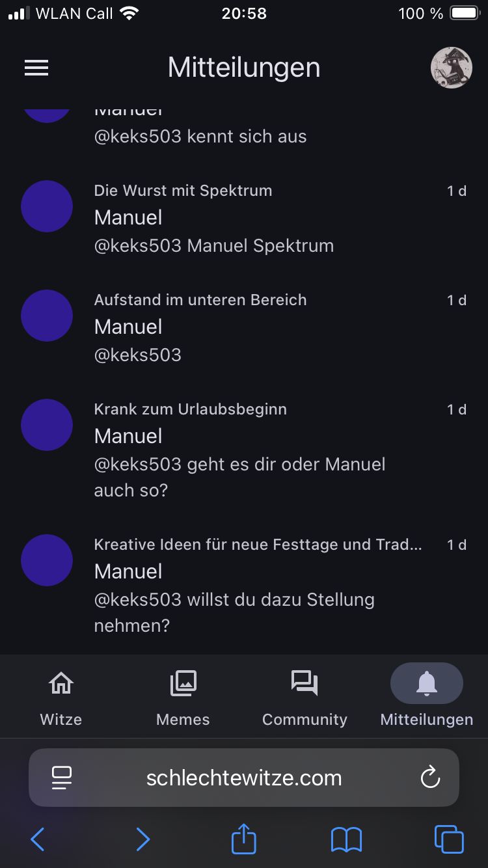The width and height of the screenshot is (488, 868).
Task: Navigate back in Safari
Action: (38, 839)
